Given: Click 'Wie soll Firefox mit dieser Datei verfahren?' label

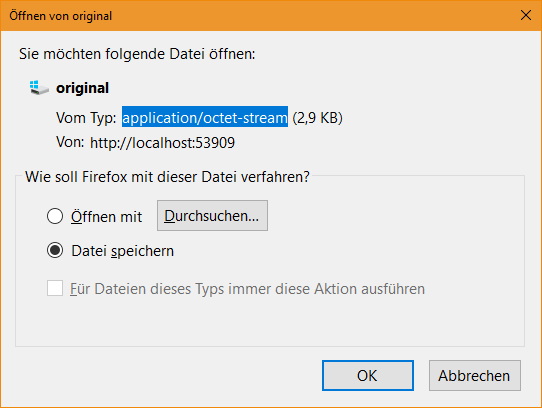Looking at the screenshot, I should pos(167,177).
